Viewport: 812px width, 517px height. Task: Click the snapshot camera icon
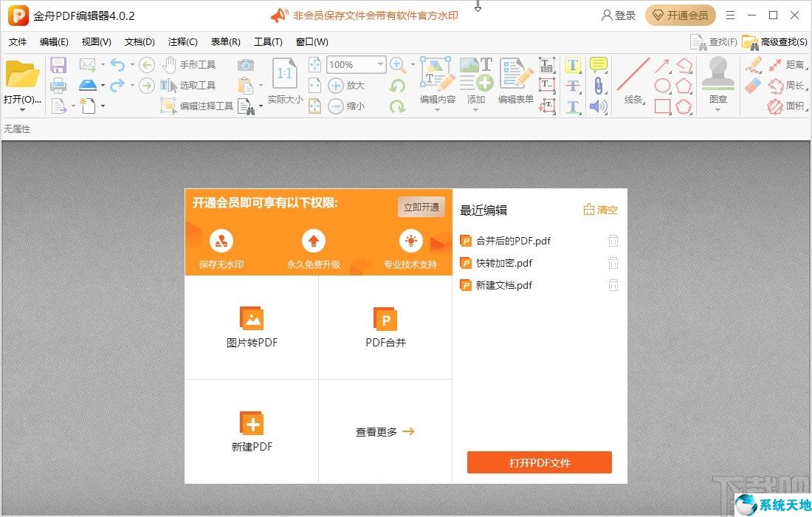pos(246,64)
